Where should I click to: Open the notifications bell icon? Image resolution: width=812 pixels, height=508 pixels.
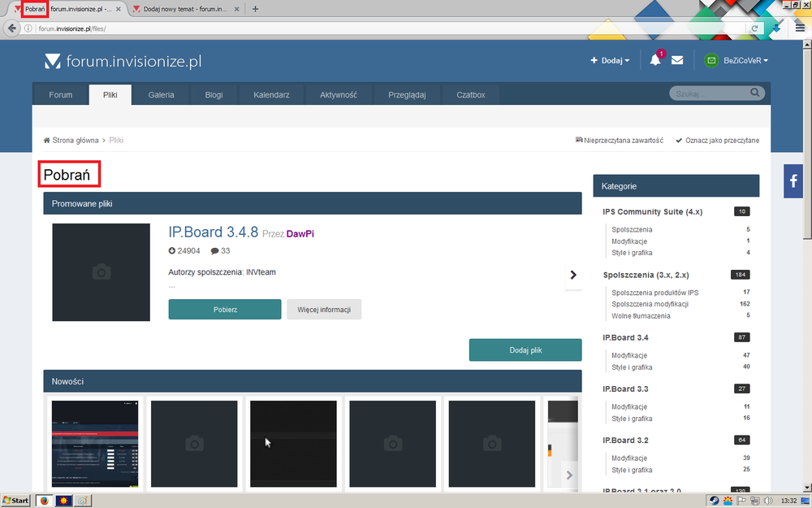tap(655, 60)
